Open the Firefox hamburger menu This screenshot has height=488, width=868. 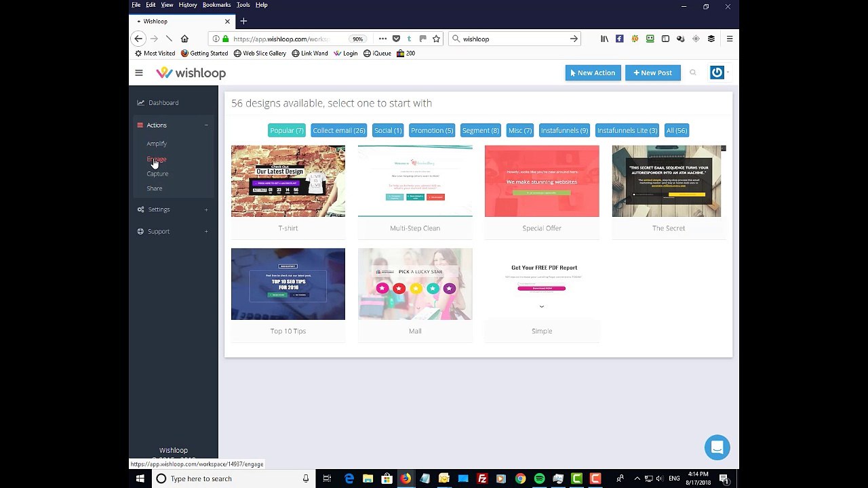pos(730,39)
